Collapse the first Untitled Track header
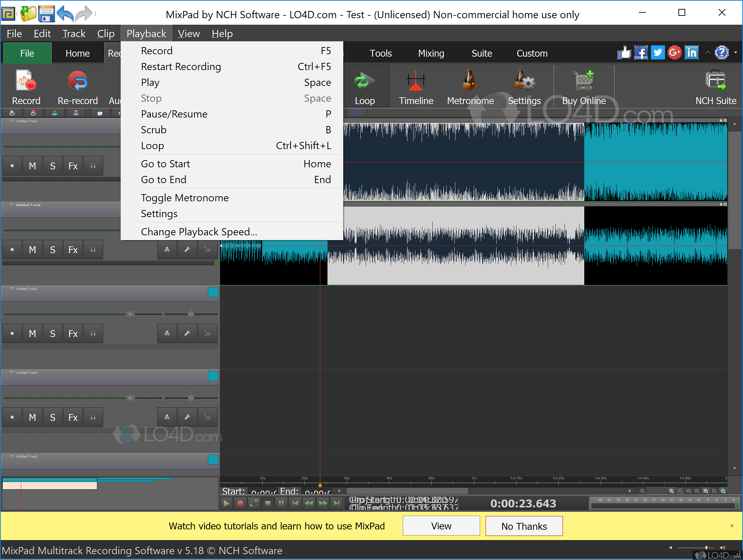 (x=11, y=121)
